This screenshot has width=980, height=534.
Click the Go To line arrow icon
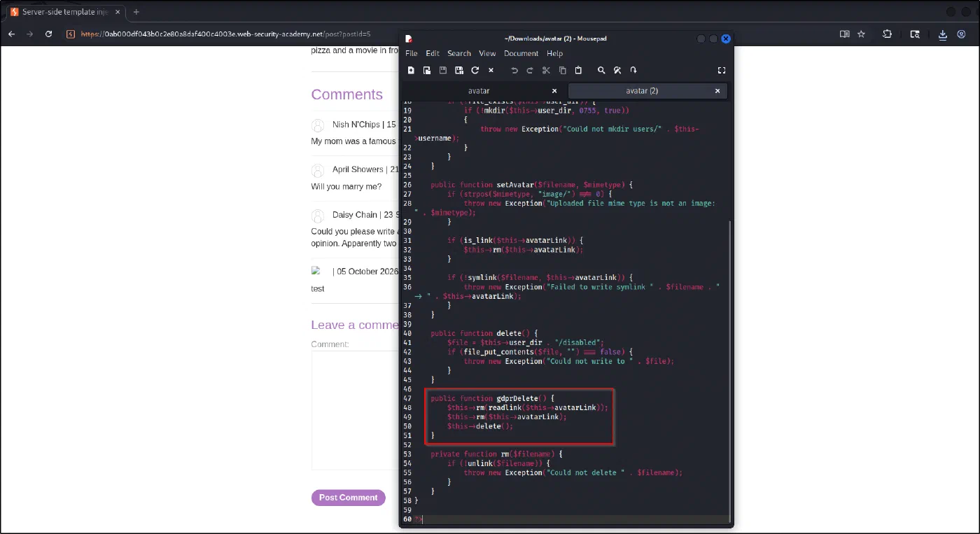pyautogui.click(x=633, y=70)
